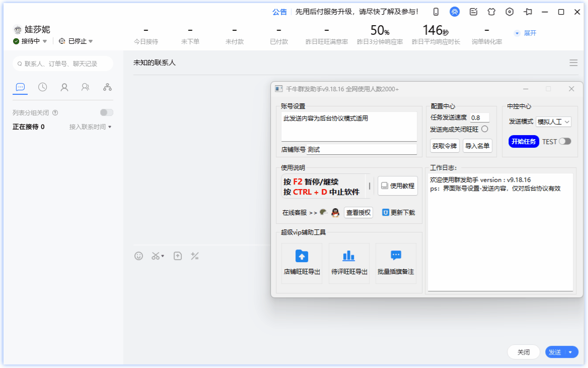588x368 pixels.
Task: Open the skin theme shirt icon
Action: 491,12
